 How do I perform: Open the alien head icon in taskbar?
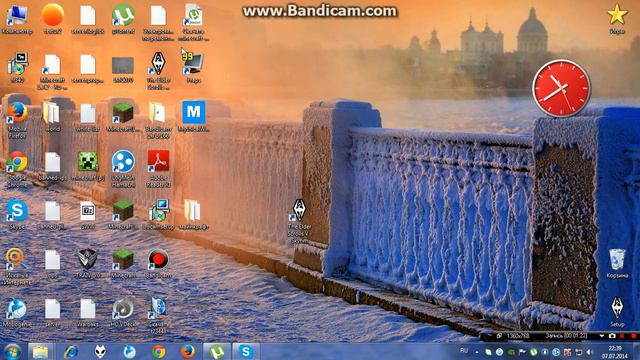point(100,351)
